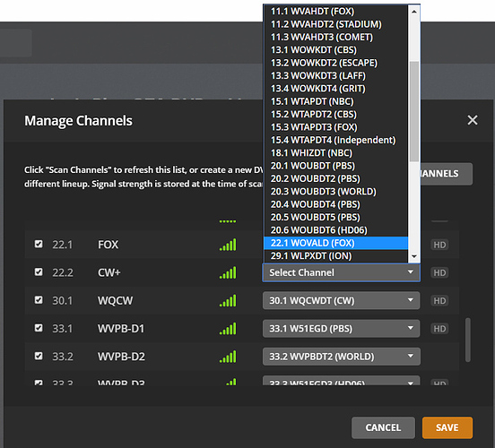The height and width of the screenshot is (448, 495).
Task: Click dropdown list scroll up arrow
Action: click(414, 12)
